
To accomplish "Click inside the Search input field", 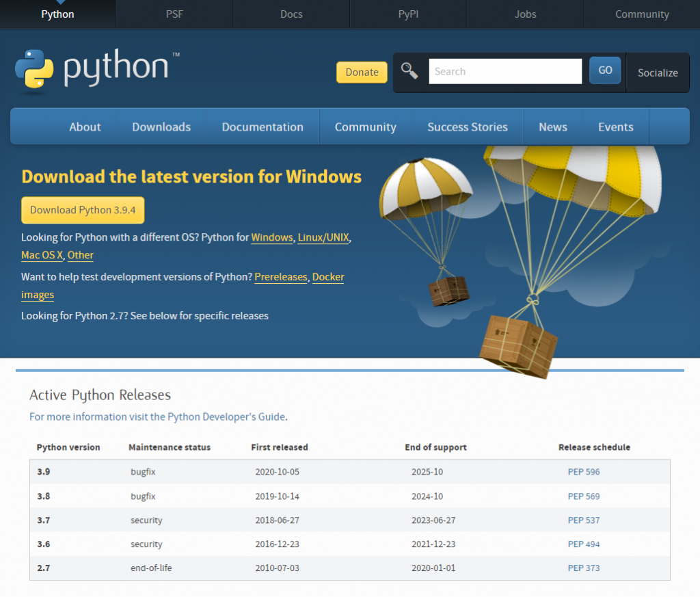I will pos(505,70).
